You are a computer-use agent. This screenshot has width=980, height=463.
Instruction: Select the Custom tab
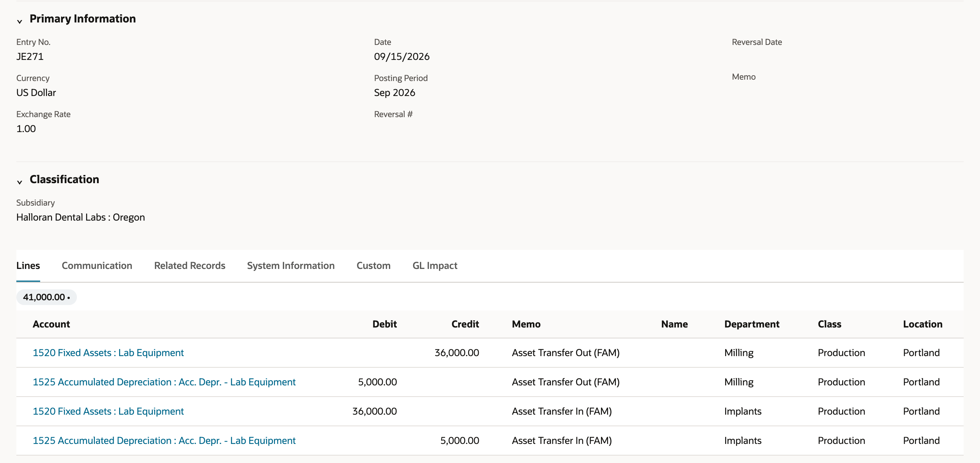click(x=373, y=266)
